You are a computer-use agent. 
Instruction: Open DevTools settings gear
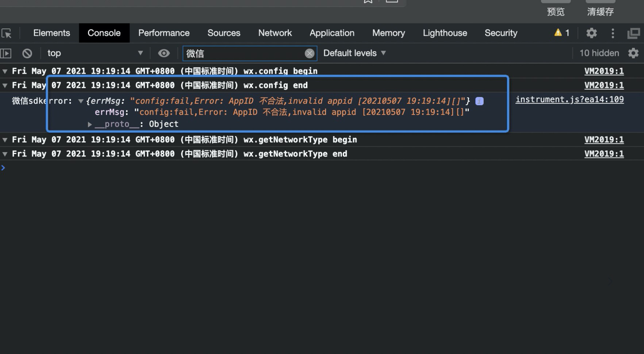(x=591, y=33)
